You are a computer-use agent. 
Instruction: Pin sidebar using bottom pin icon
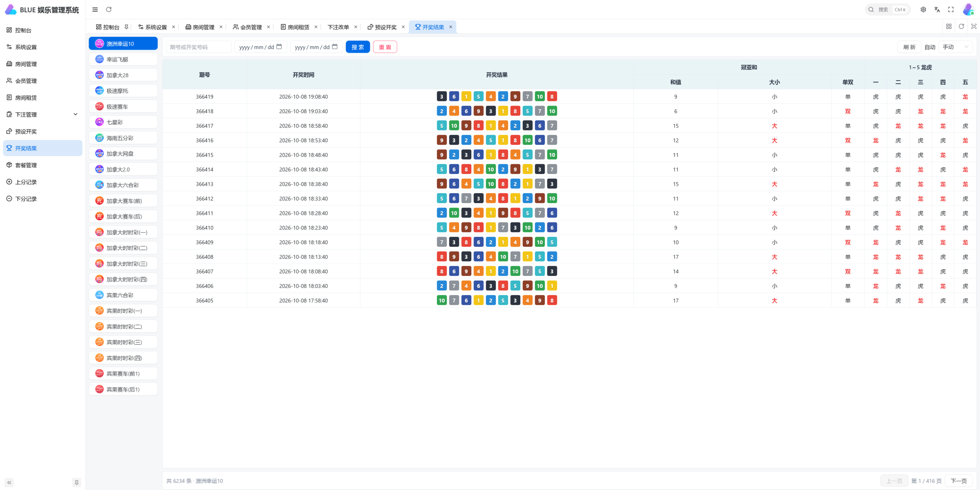(77, 482)
